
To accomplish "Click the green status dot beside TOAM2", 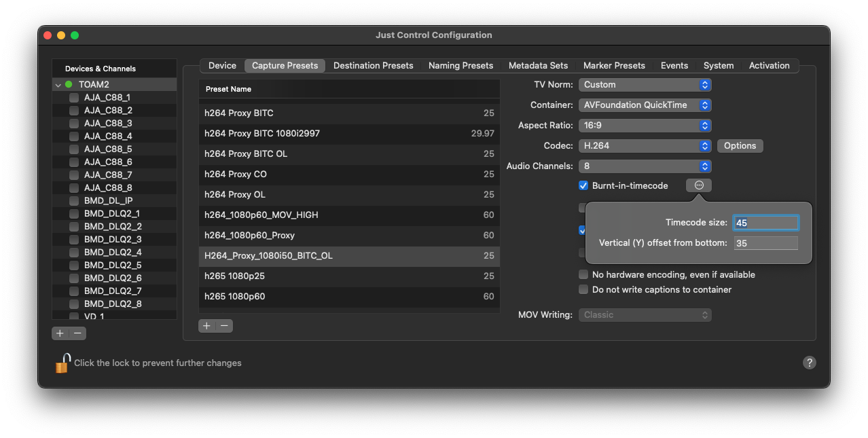I will coord(69,85).
